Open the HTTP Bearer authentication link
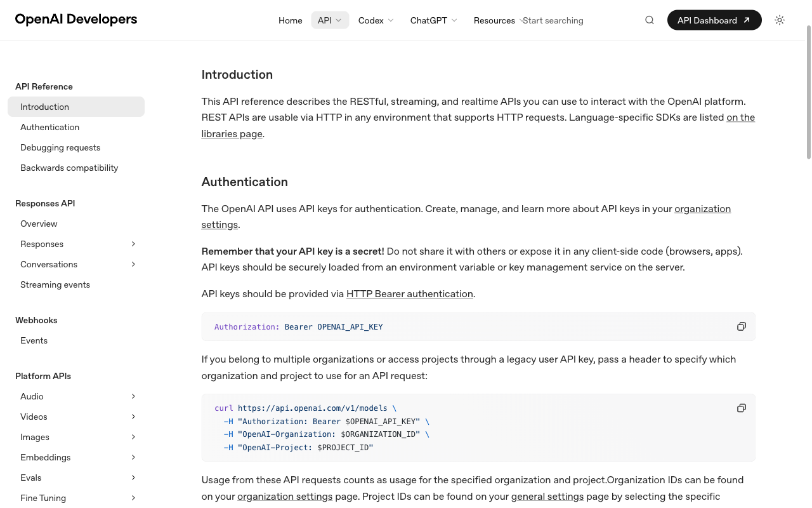This screenshot has width=812, height=508. pyautogui.click(x=409, y=293)
